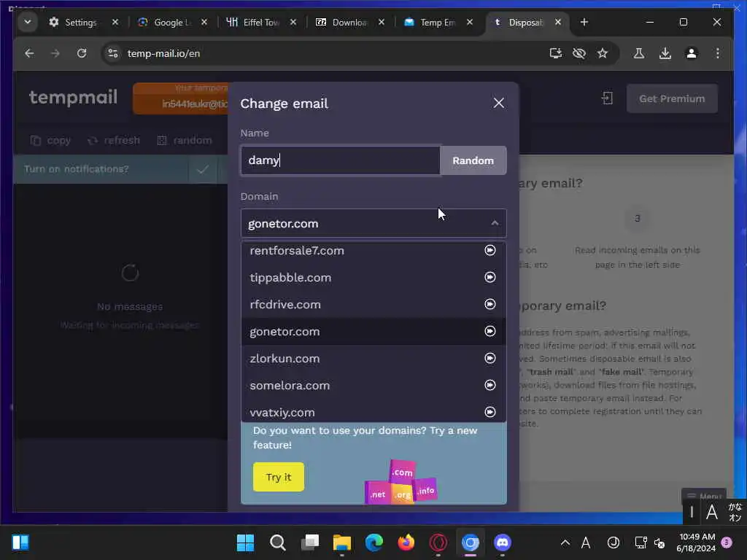This screenshot has height=560, width=747.
Task: Open Chrome three-dot menu
Action: coord(718,53)
